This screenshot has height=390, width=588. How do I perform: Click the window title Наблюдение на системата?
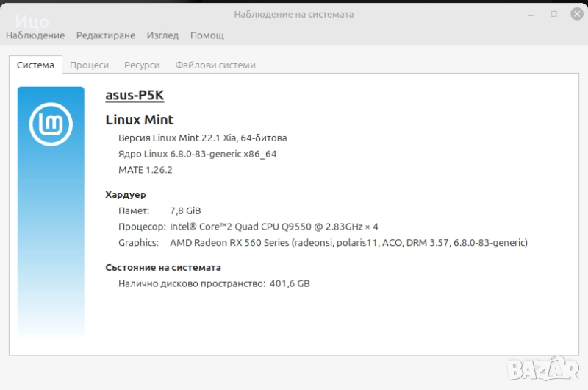pos(294,14)
